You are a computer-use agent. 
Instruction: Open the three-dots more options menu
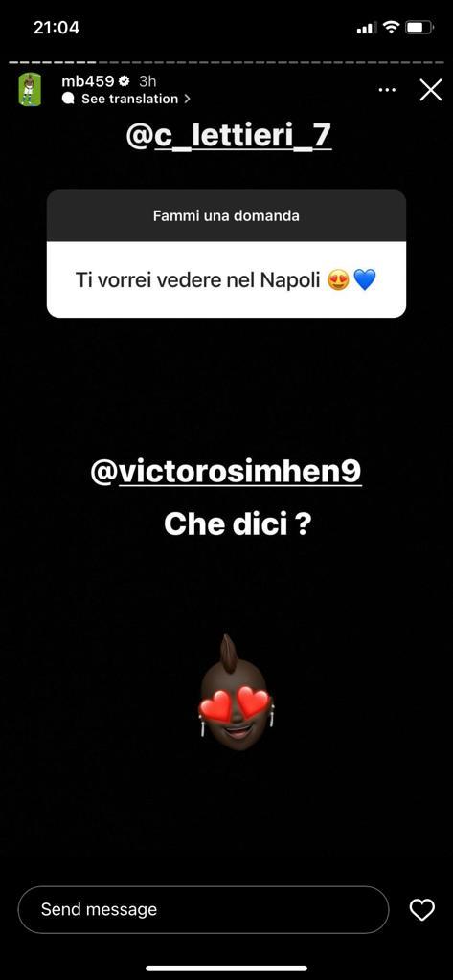click(387, 89)
